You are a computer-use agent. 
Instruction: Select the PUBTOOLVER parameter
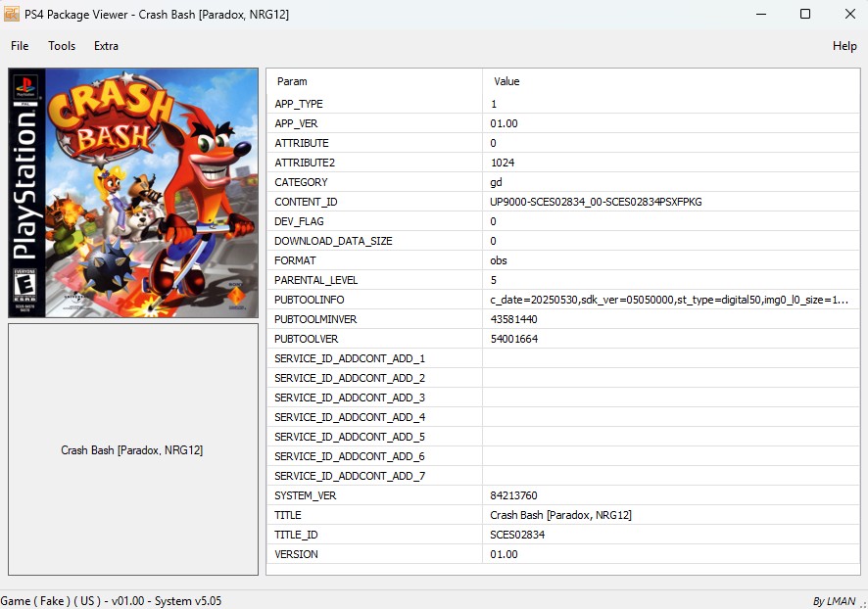coord(306,339)
